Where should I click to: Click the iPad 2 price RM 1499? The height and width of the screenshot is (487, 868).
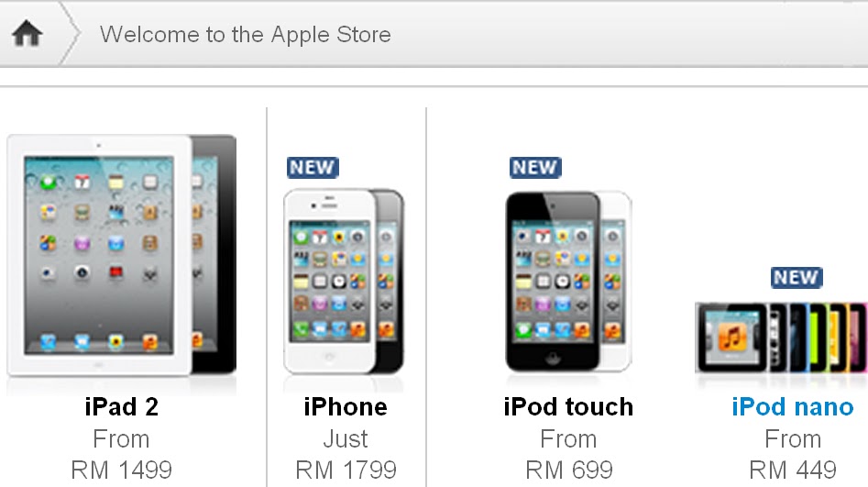click(x=121, y=470)
